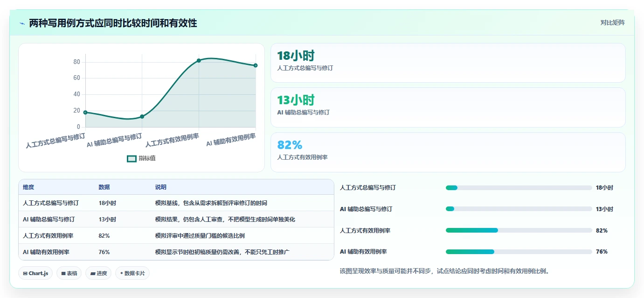Image resolution: width=644 pixels, height=298 pixels.
Task: Click the 进度 chip
Action: (x=98, y=273)
